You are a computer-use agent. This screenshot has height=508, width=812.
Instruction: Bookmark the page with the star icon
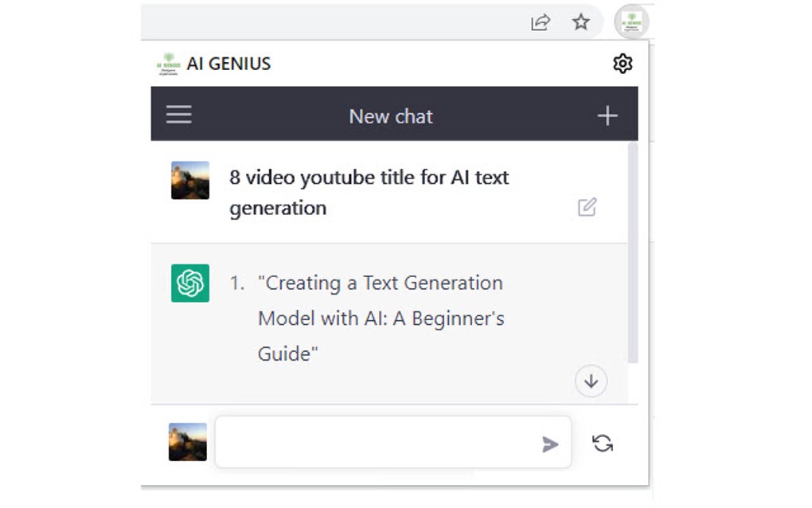[x=581, y=23]
